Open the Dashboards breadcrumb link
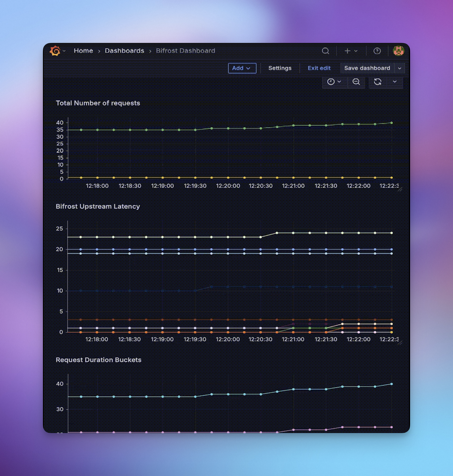Viewport: 453px width, 476px height. click(124, 51)
